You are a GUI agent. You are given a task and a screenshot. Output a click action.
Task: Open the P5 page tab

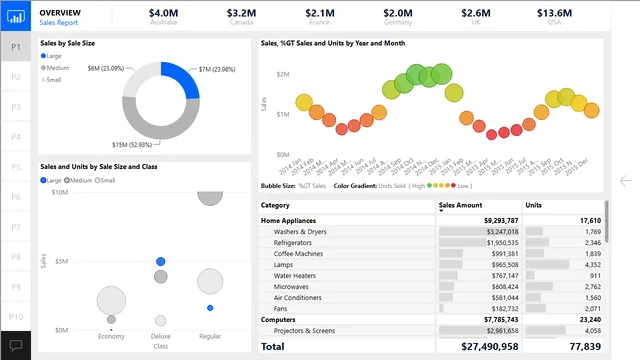(16, 167)
